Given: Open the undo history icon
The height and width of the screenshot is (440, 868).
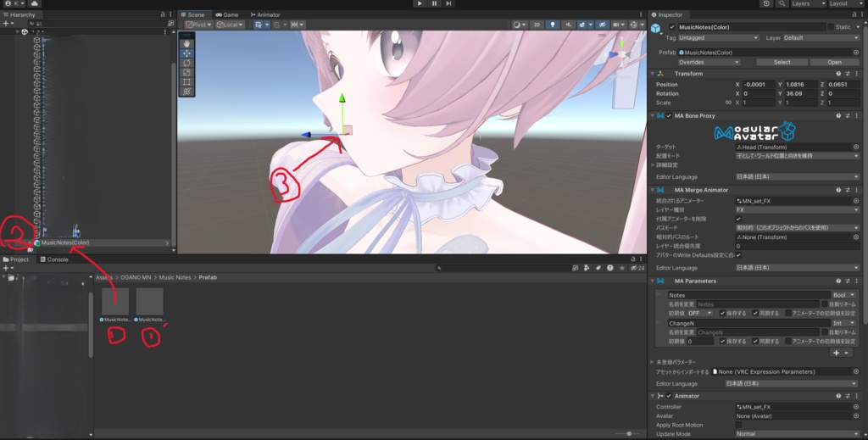Looking at the screenshot, I should pos(766,3).
